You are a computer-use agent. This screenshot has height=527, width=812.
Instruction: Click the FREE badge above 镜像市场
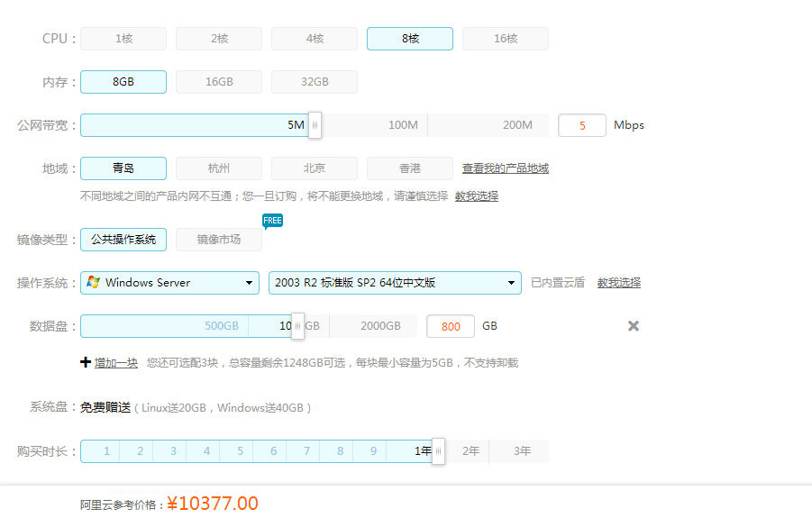click(272, 220)
